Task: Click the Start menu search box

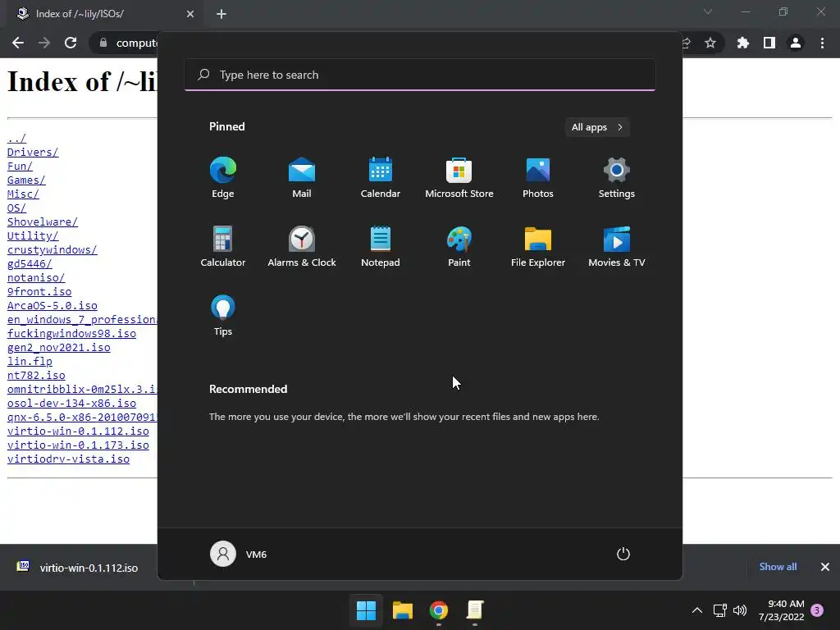Action: (x=420, y=75)
